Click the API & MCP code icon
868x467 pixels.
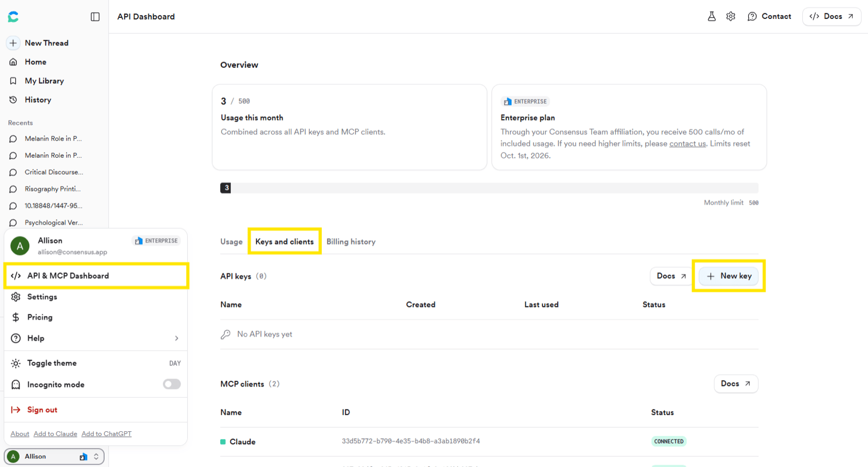(16, 276)
